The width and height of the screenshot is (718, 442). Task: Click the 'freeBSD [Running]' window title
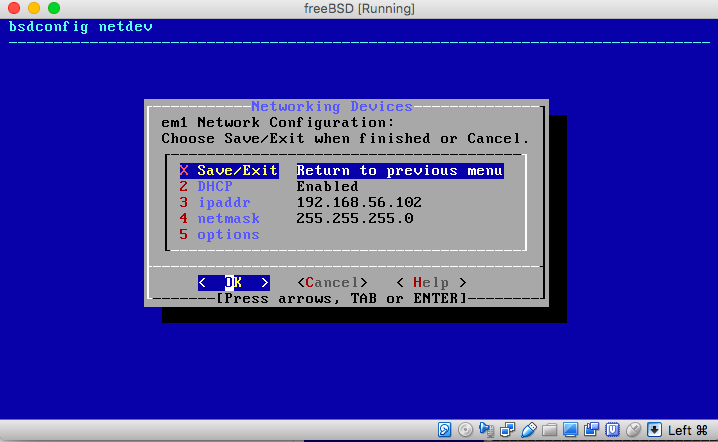(359, 8)
